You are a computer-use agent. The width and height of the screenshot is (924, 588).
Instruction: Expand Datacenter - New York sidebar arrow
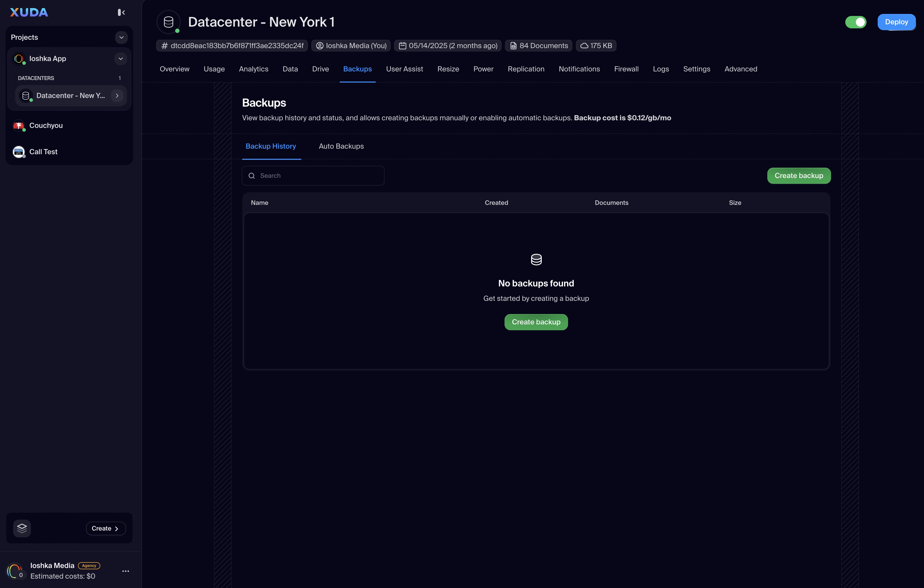point(117,95)
